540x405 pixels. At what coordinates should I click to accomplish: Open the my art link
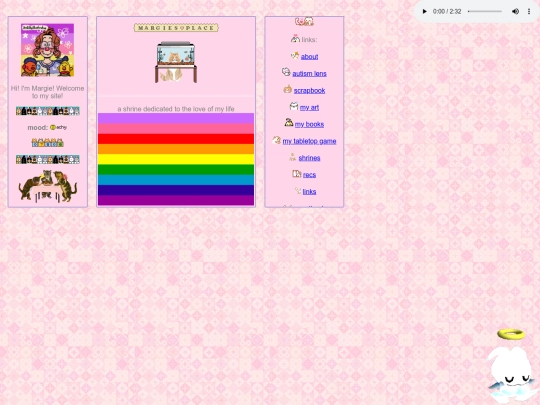309,107
